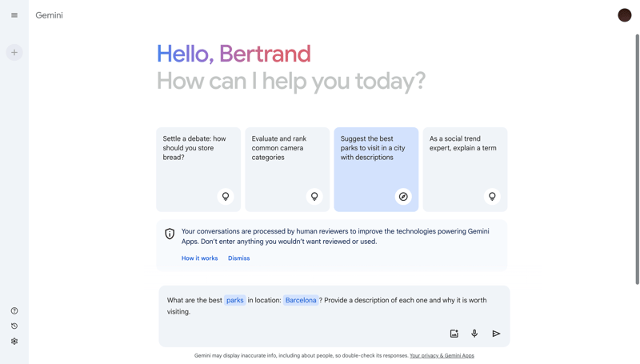Open the "How it works" link

[x=199, y=258]
